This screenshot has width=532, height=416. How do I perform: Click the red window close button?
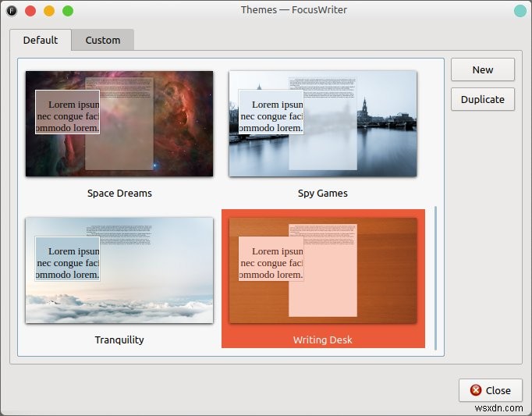pyautogui.click(x=30, y=11)
